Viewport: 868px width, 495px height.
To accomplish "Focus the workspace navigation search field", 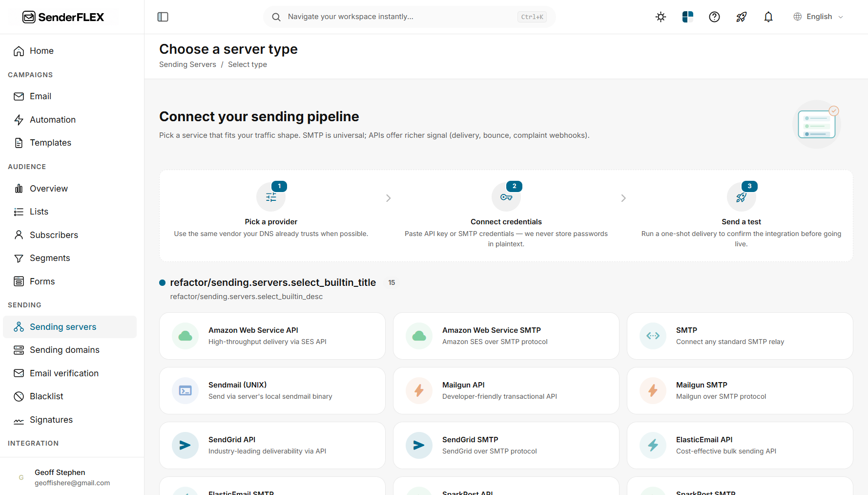I will point(410,17).
